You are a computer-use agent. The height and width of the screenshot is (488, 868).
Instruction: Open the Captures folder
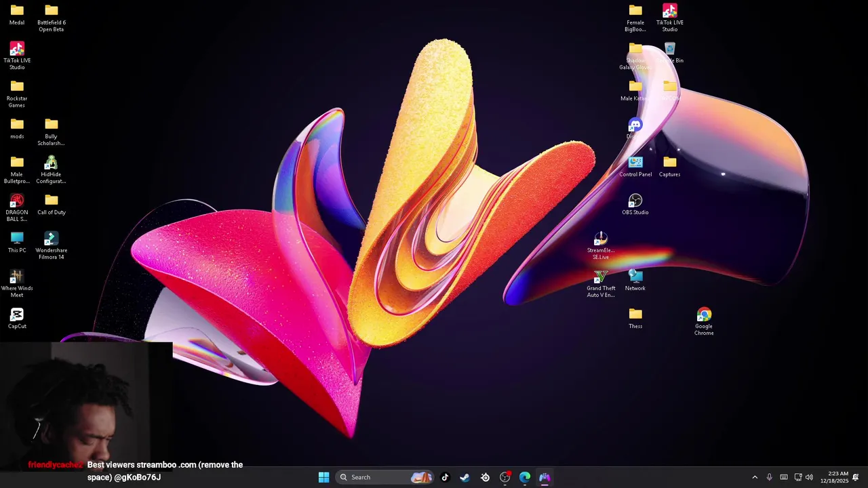click(x=670, y=166)
